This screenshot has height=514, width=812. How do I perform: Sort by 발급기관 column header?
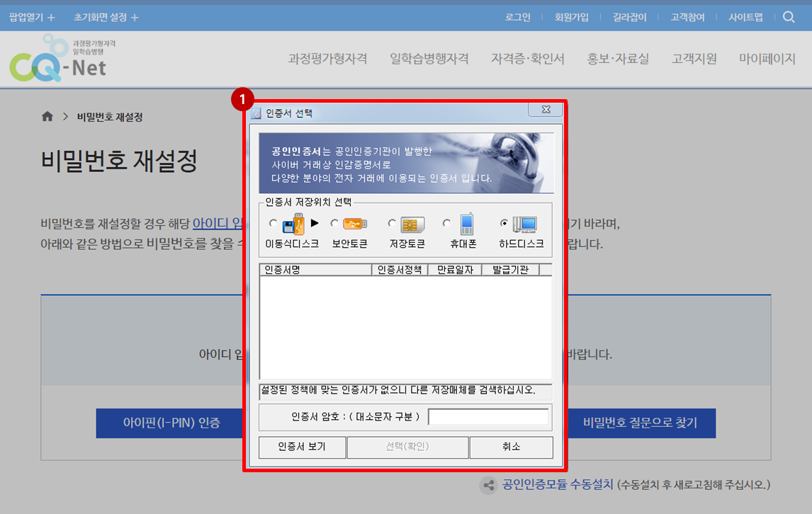point(511,270)
